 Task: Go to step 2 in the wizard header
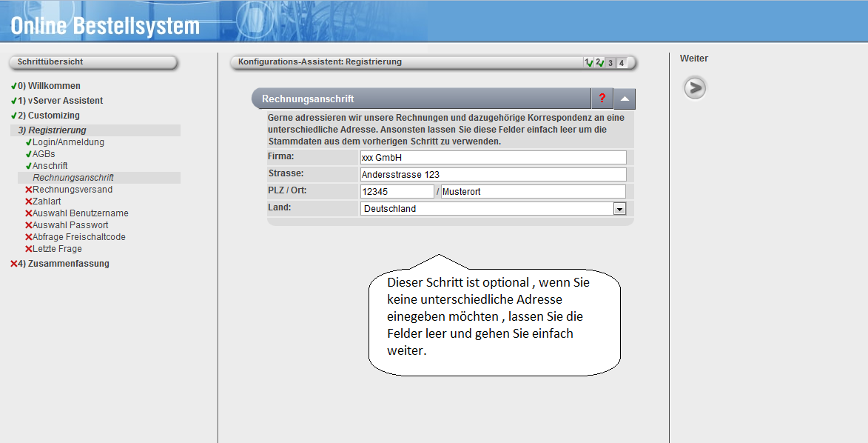[x=599, y=62]
